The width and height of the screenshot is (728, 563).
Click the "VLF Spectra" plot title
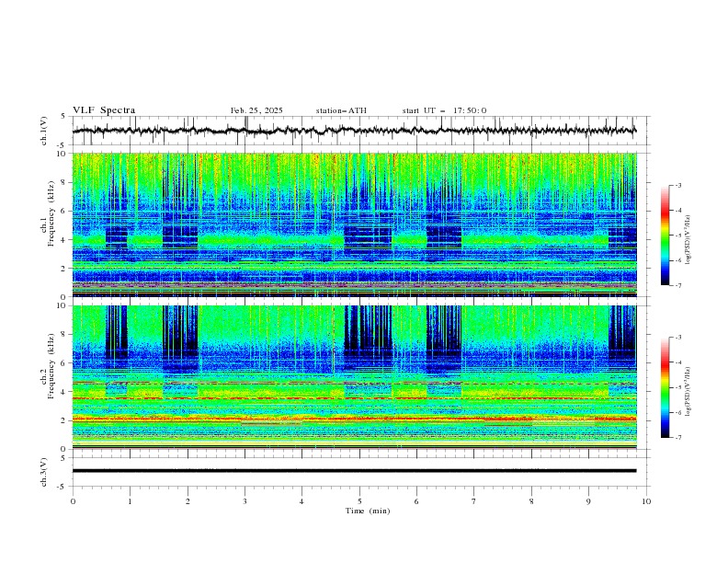[x=104, y=110]
